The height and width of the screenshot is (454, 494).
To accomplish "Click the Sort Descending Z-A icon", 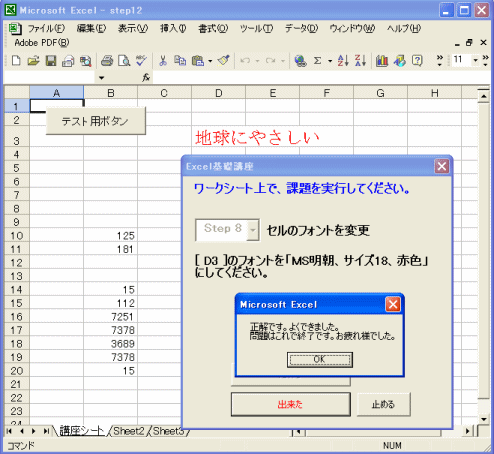I will [x=360, y=61].
